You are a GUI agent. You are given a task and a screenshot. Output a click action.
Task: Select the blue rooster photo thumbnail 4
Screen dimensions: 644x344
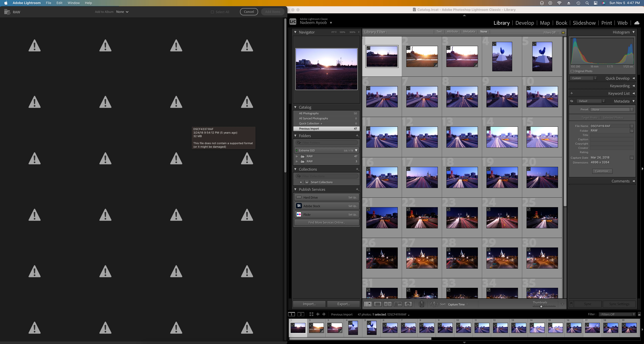pos(502,57)
